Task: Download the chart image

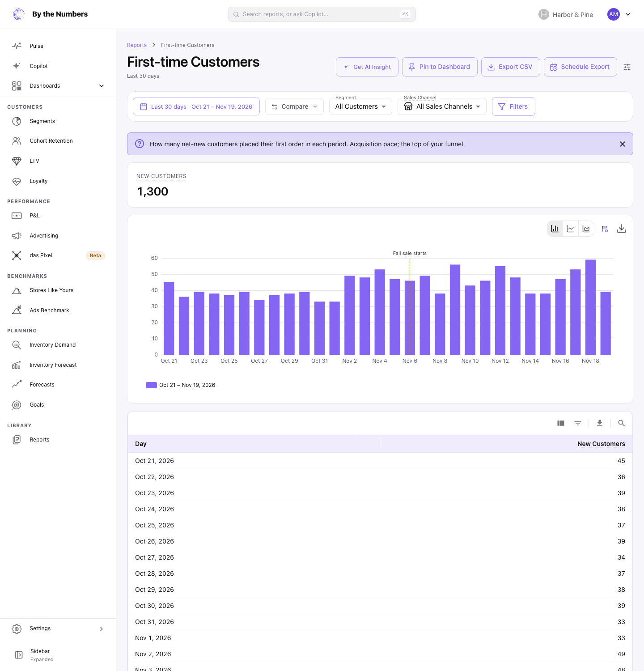Action: click(x=622, y=229)
